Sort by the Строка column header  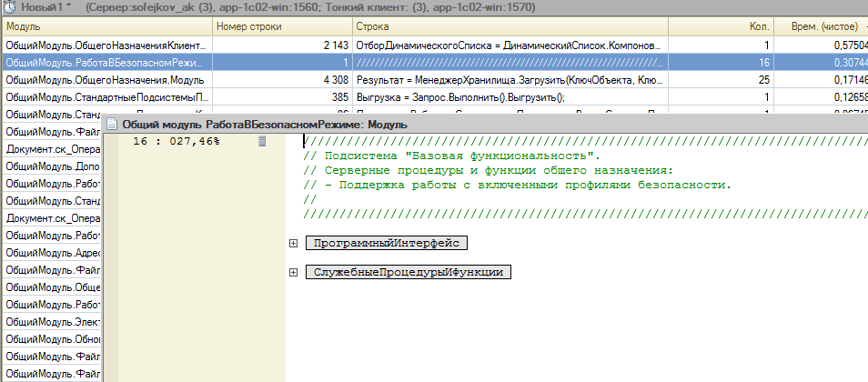(x=510, y=26)
